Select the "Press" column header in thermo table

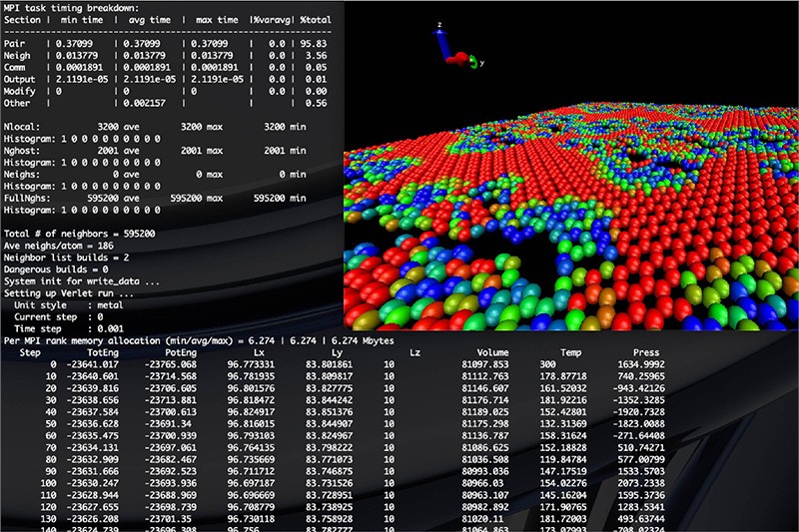pos(645,352)
